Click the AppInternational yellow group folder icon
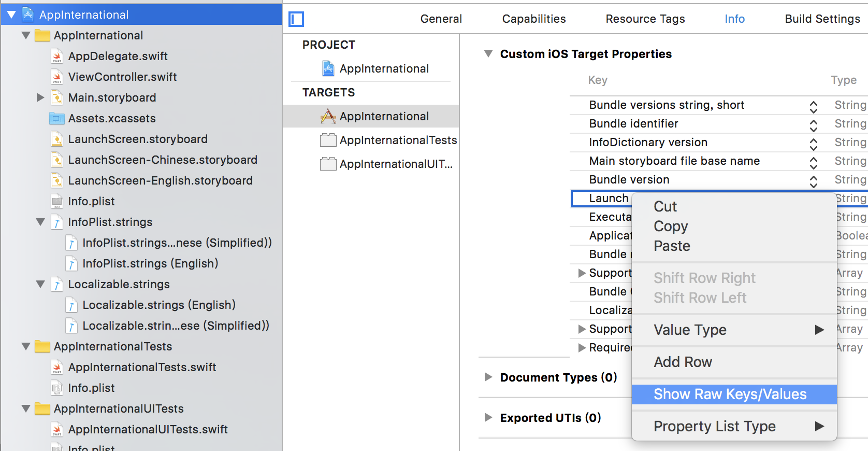This screenshot has height=451, width=868. [x=42, y=35]
